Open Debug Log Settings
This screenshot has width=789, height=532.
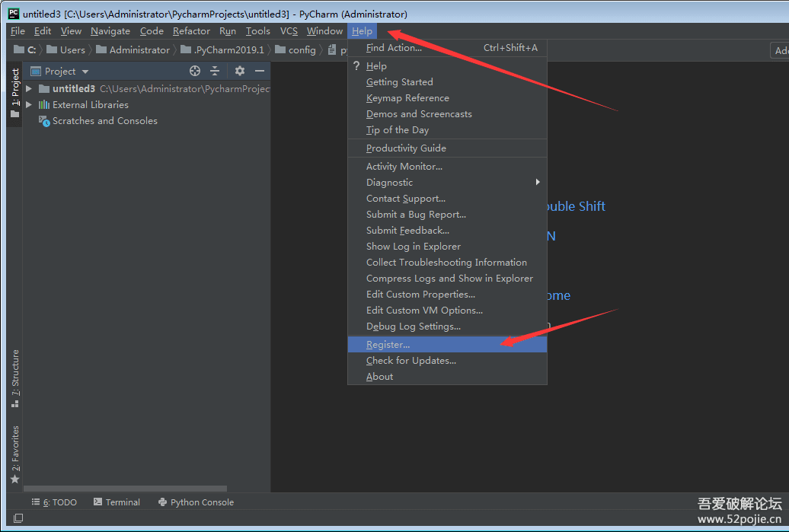[x=447, y=327]
